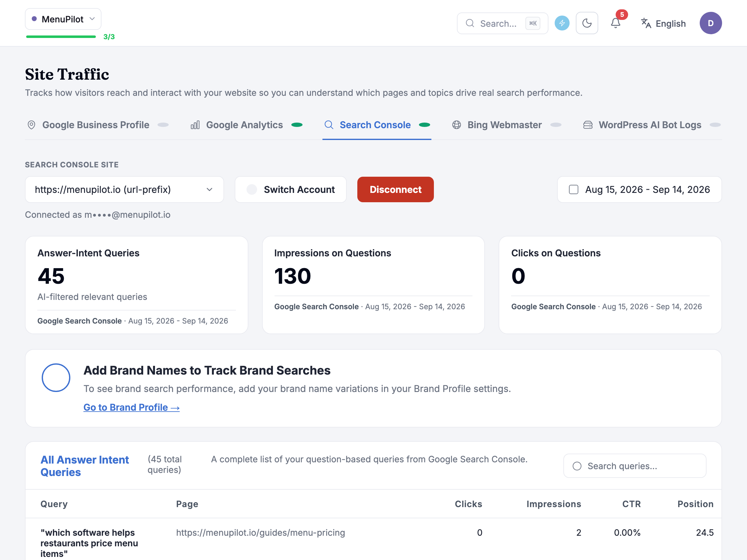Open the menupilot.io site dropdown

[124, 189]
